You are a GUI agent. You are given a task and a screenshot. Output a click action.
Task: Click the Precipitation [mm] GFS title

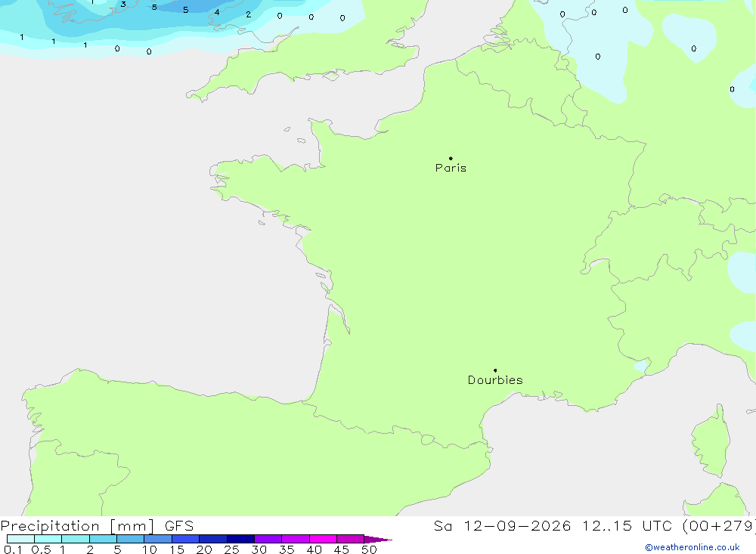point(97,525)
